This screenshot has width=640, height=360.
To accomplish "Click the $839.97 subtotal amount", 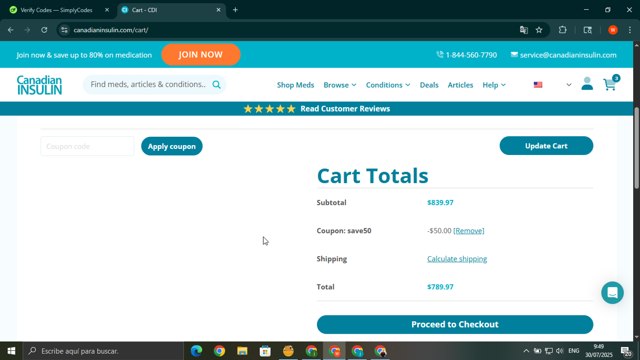I will click(x=440, y=202).
